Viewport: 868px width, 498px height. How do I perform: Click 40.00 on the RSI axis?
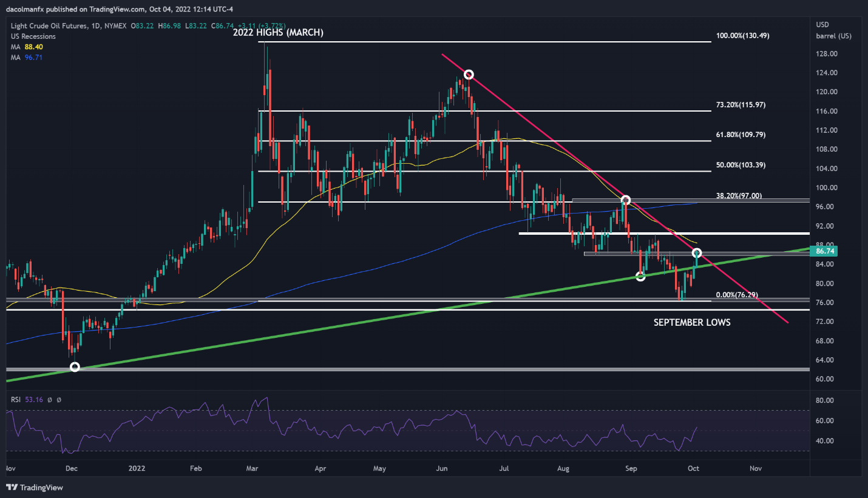click(824, 441)
